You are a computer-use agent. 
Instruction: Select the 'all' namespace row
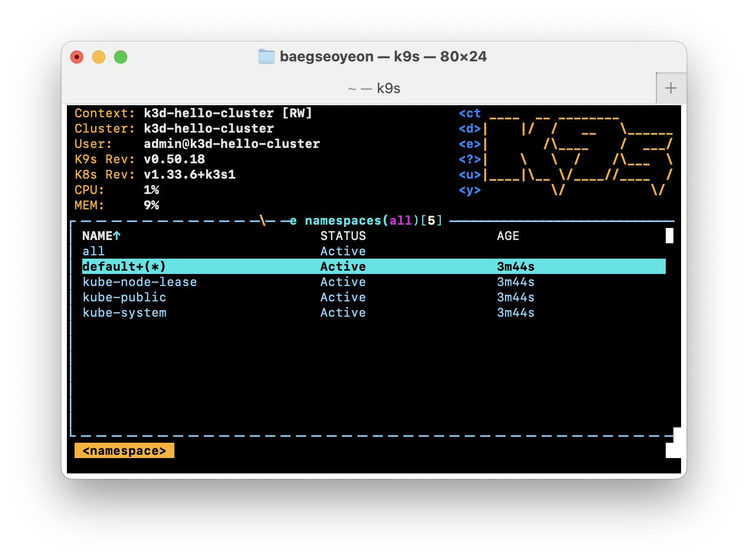(374, 251)
